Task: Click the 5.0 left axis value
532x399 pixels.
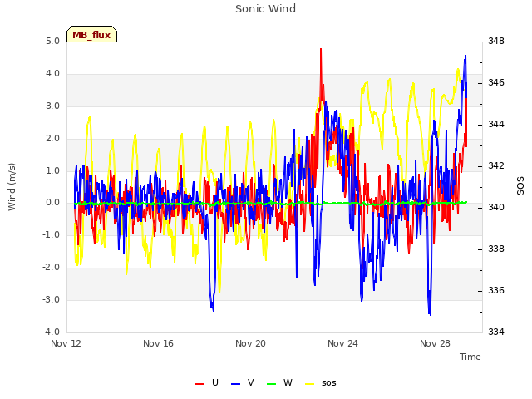Action: (x=52, y=41)
